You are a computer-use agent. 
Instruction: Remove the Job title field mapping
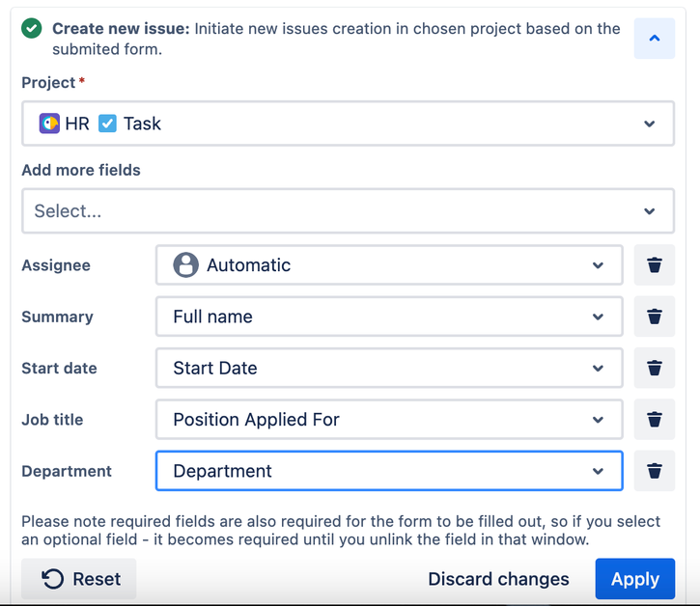tap(654, 420)
